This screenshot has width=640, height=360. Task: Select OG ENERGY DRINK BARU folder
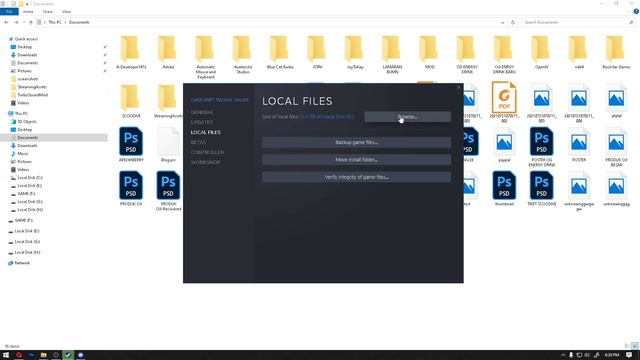coord(504,54)
